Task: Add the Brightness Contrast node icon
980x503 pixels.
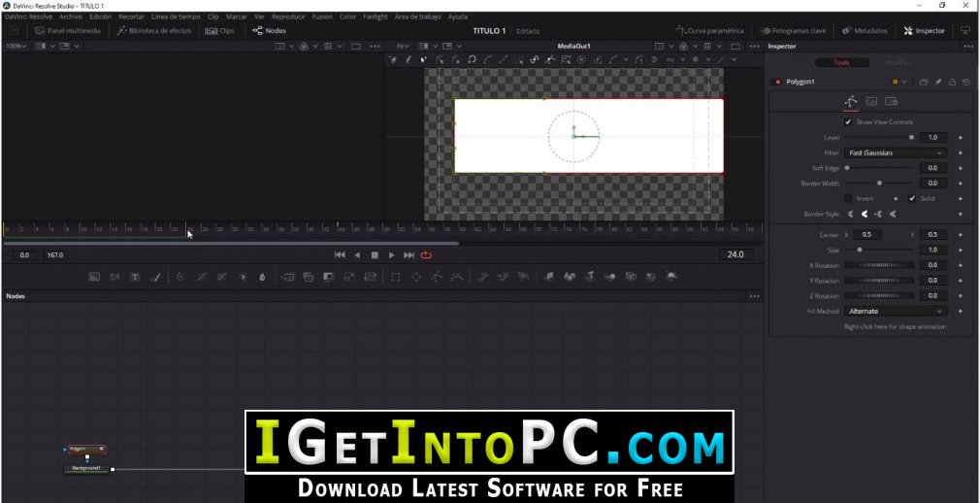Action: [x=244, y=277]
